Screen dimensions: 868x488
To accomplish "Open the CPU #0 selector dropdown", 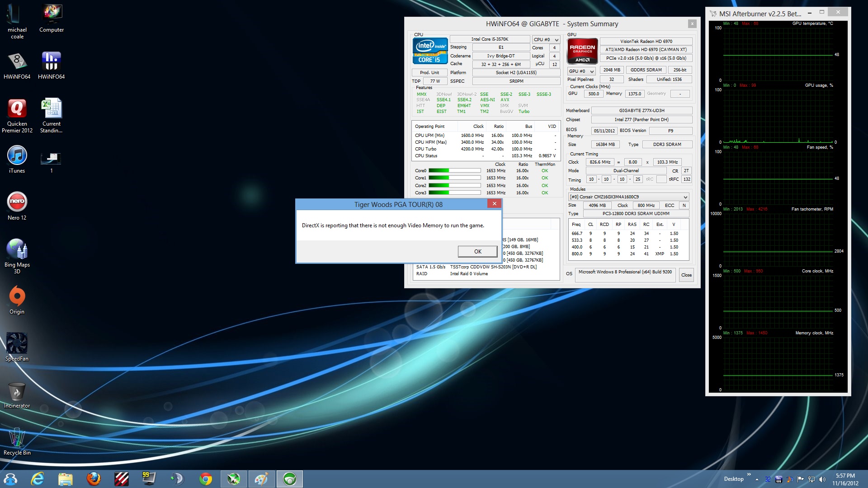I will 546,40.
